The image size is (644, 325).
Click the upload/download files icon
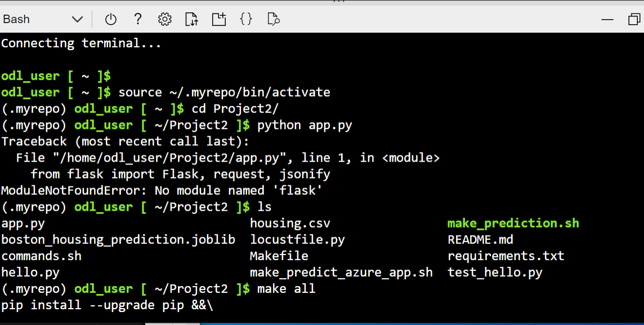coord(191,19)
